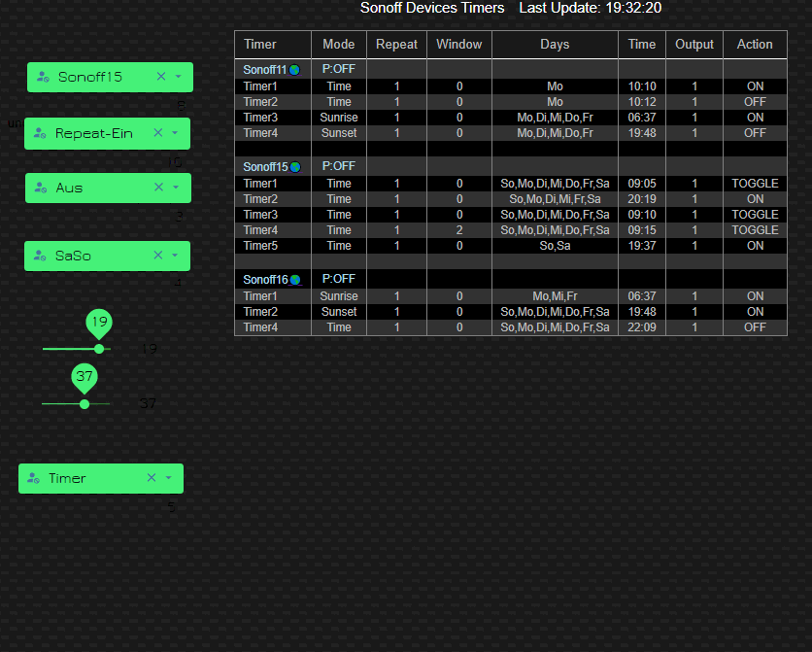The height and width of the screenshot is (652, 812).
Task: Click the globe icon next to Sonoff16
Action: tap(295, 280)
